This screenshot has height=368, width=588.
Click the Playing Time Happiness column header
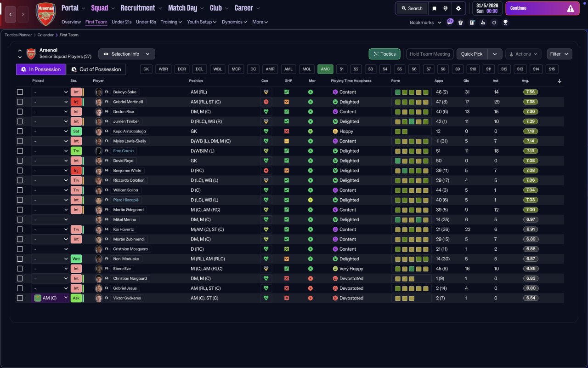click(351, 81)
